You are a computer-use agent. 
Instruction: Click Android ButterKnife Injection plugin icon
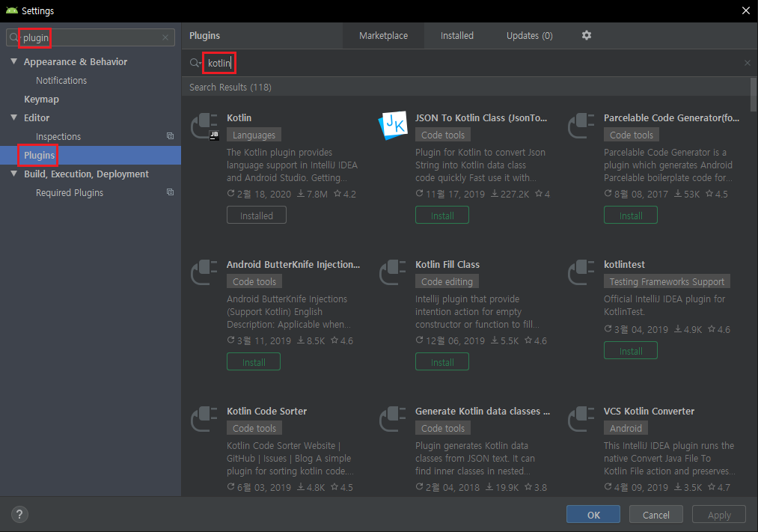(204, 272)
